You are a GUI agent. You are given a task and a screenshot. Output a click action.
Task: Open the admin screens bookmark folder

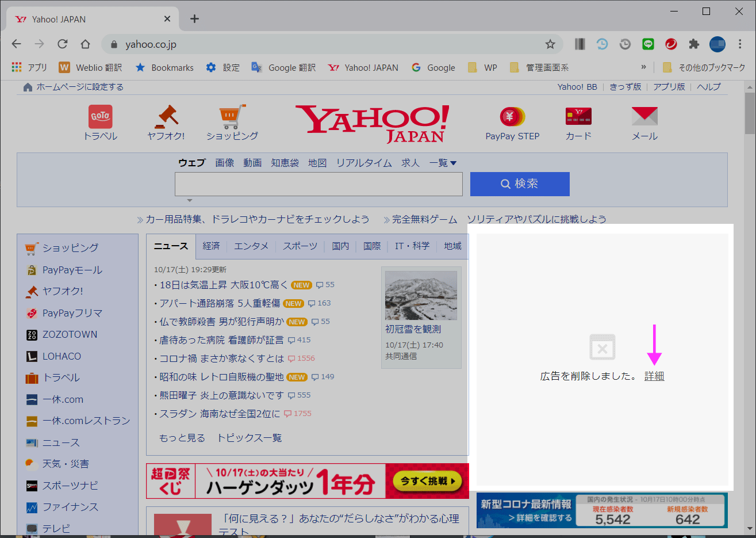(539, 67)
